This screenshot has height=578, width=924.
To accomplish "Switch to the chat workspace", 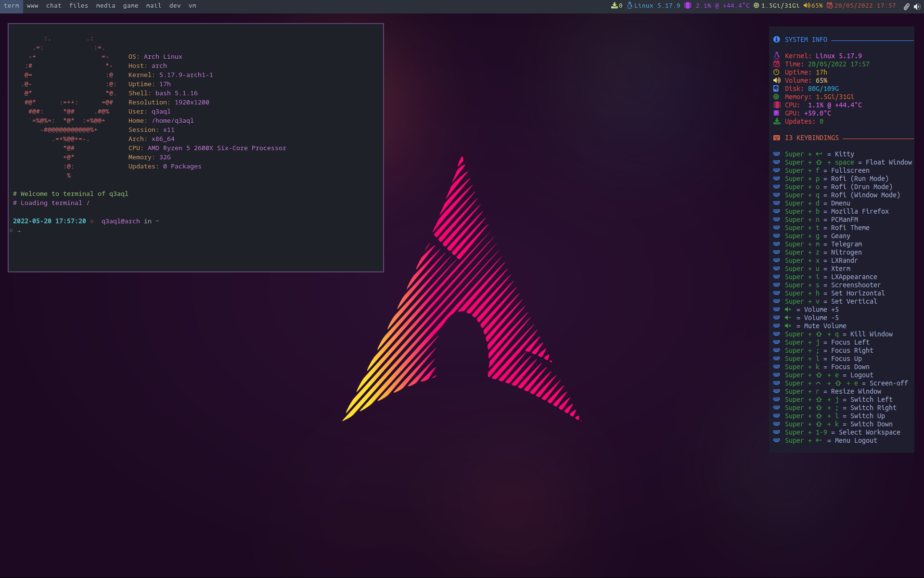I will (54, 6).
